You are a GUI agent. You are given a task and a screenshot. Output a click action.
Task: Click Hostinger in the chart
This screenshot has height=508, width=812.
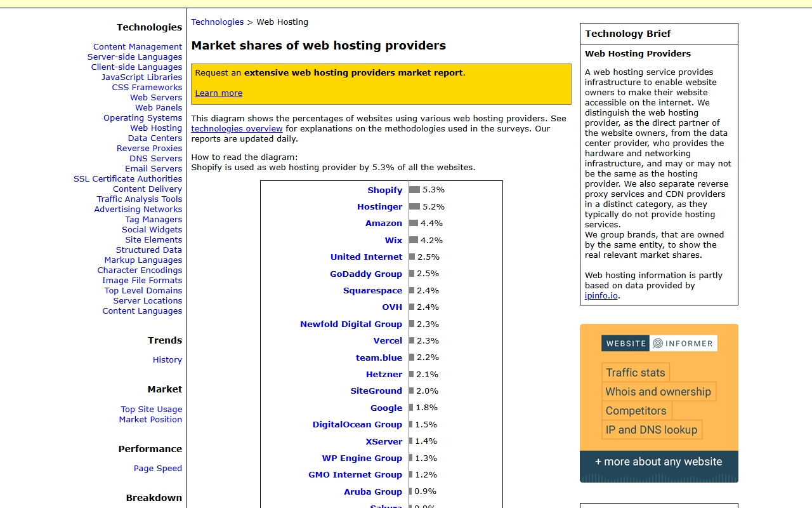pos(380,207)
